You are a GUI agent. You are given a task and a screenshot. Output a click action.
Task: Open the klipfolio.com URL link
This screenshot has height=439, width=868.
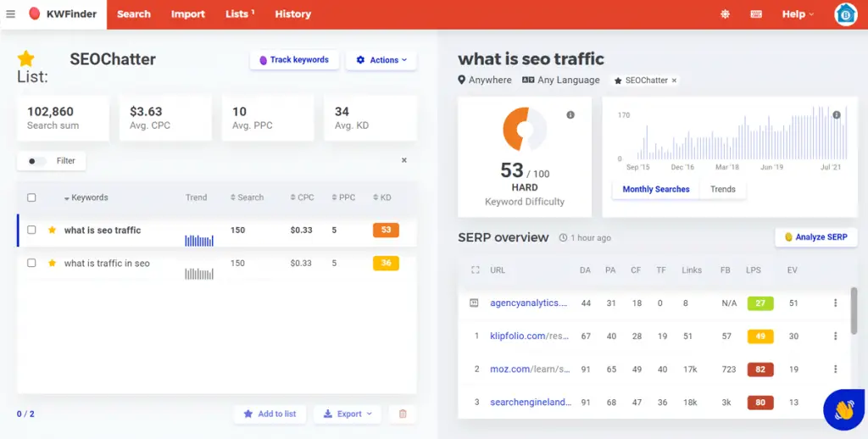[530, 336]
